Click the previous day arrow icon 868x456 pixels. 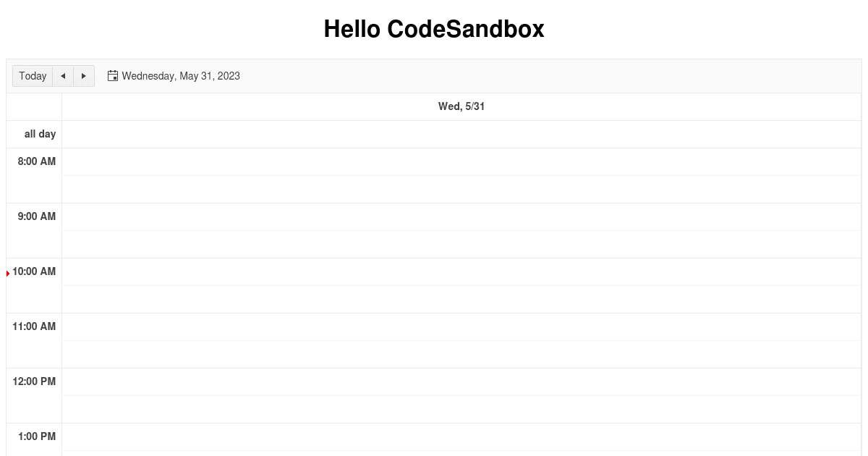(63, 76)
